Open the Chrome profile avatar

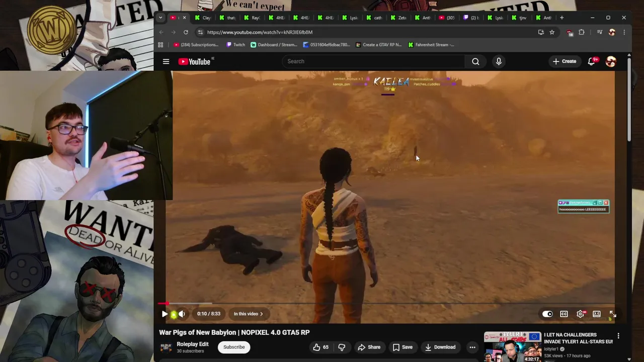[x=612, y=32]
